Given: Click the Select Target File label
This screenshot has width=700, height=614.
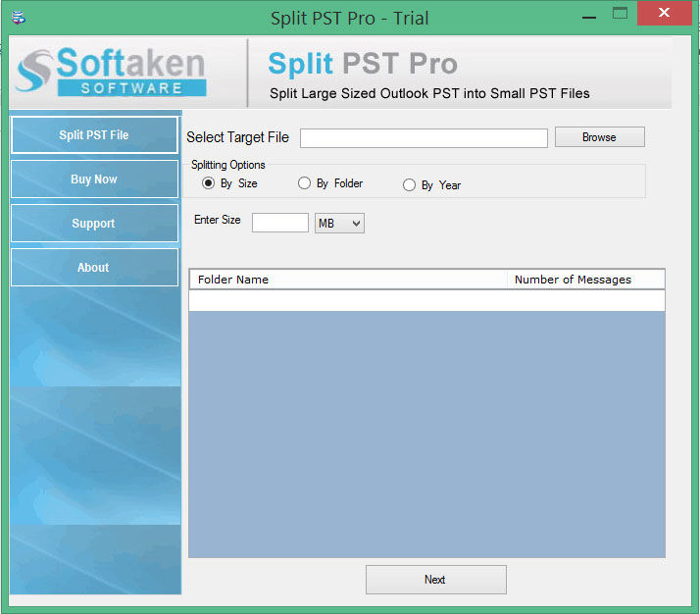Looking at the screenshot, I should tap(237, 137).
